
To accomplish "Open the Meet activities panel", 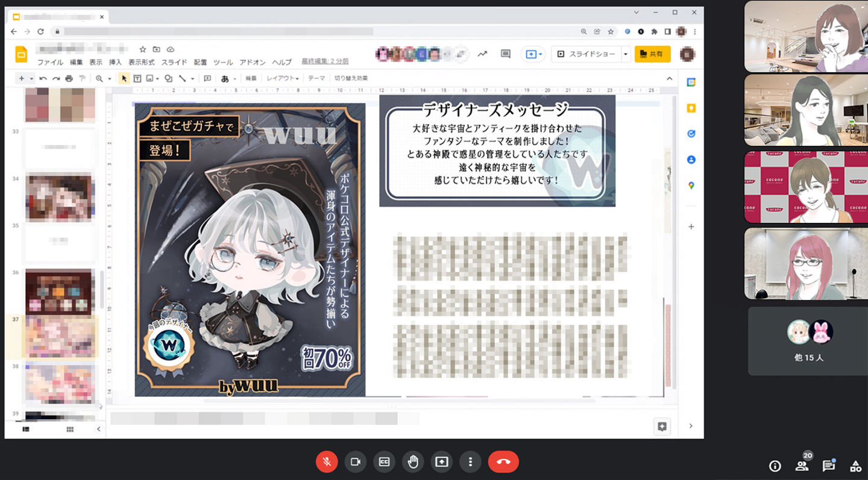I will (855, 466).
